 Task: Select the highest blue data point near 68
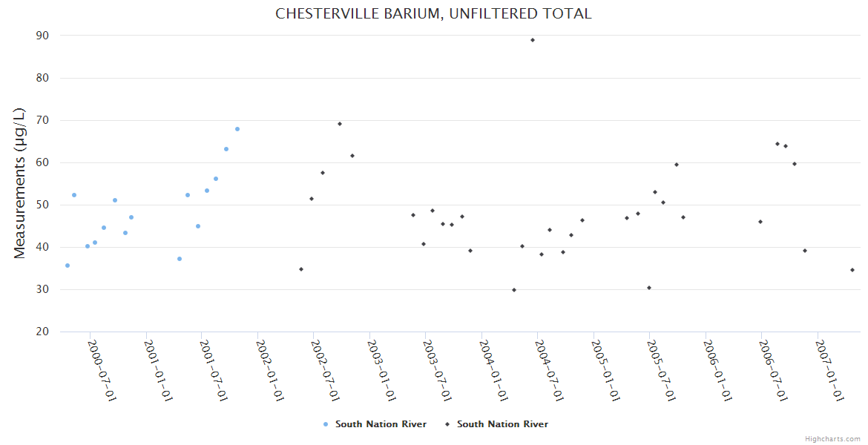(x=237, y=129)
